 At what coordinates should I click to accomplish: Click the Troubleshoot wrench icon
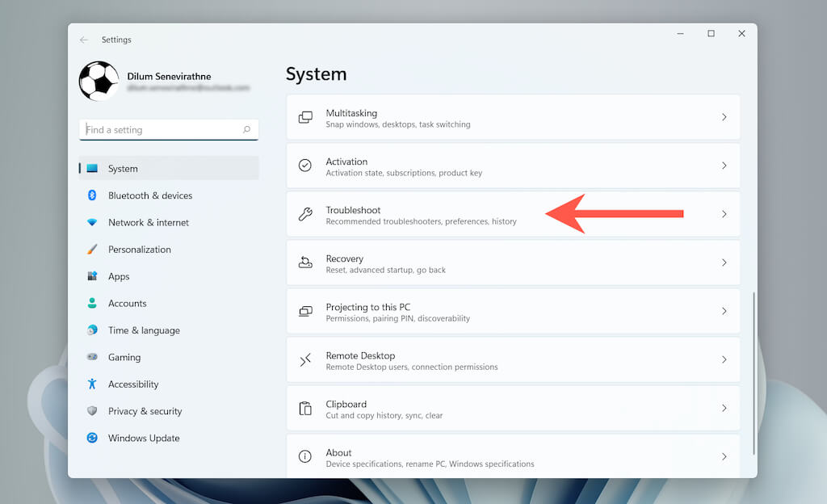click(305, 214)
